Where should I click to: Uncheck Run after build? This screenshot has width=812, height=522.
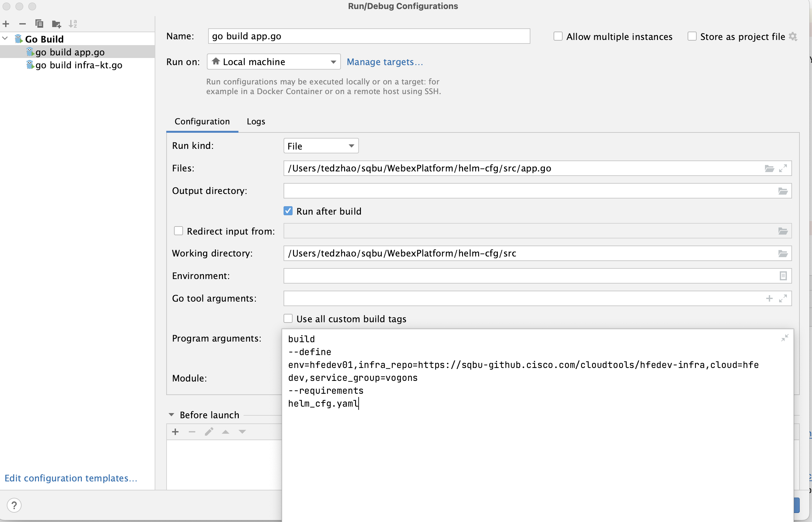(288, 211)
